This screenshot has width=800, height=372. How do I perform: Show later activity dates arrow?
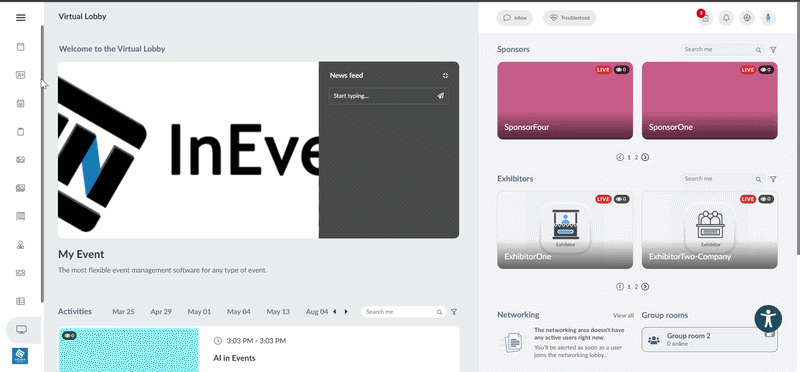coord(346,312)
